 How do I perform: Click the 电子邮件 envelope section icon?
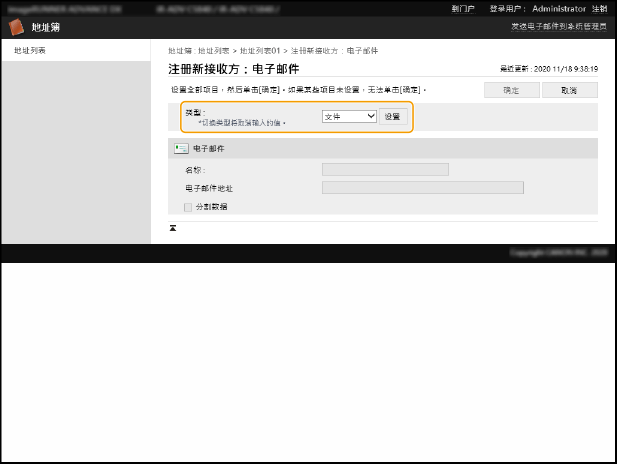pos(181,148)
